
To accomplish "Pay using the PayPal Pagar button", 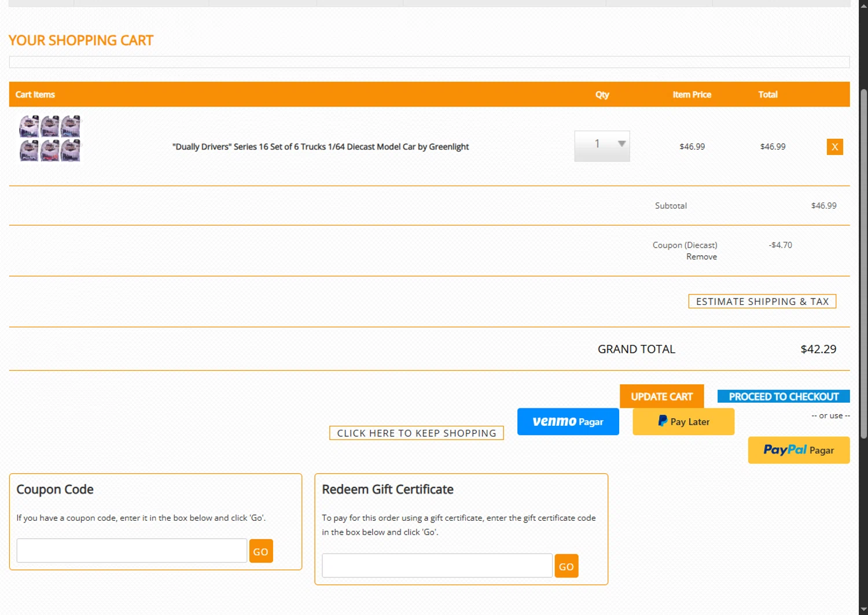I will [799, 450].
